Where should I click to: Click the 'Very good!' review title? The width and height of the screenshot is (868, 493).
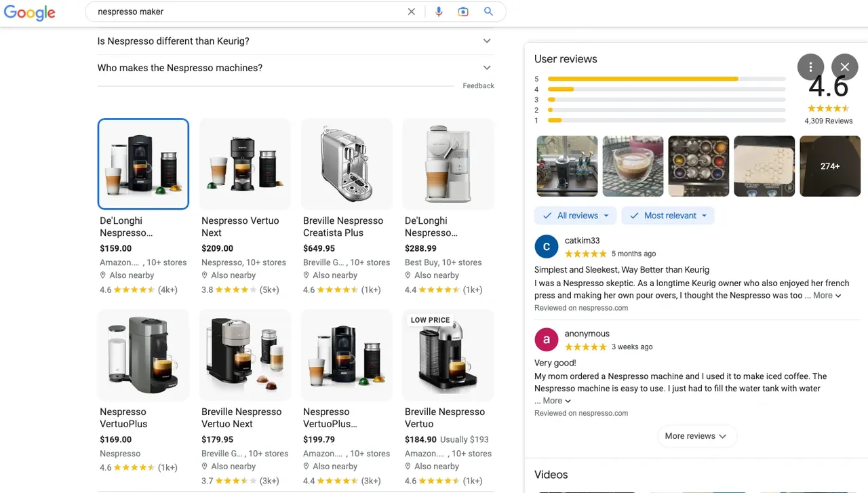point(555,363)
